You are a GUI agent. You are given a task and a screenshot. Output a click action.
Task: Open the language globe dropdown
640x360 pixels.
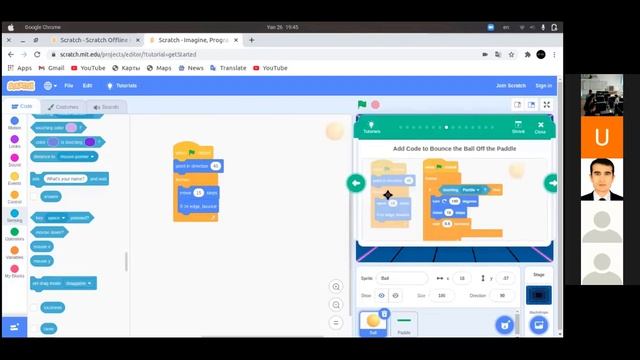(50, 86)
